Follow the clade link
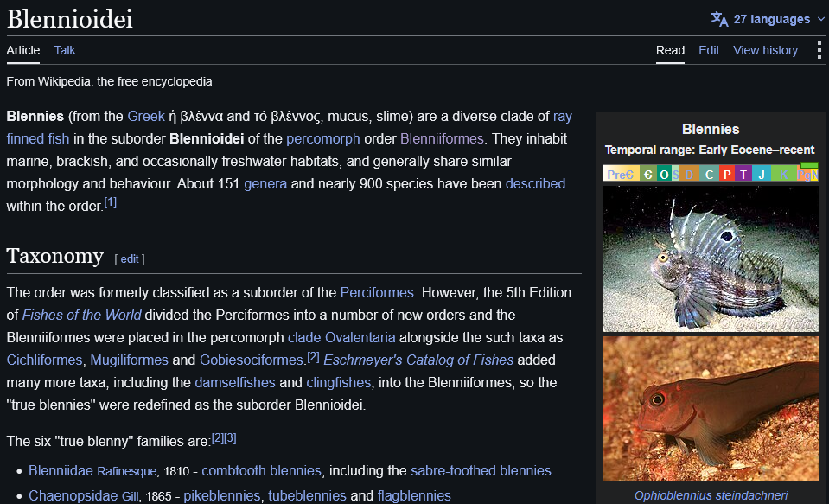Image resolution: width=829 pixels, height=504 pixels. tap(304, 338)
